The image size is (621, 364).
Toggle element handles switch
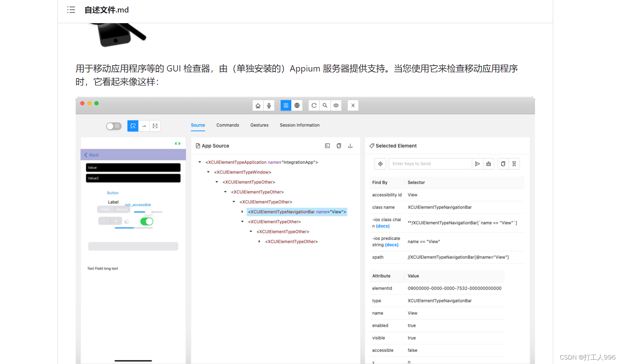114,126
